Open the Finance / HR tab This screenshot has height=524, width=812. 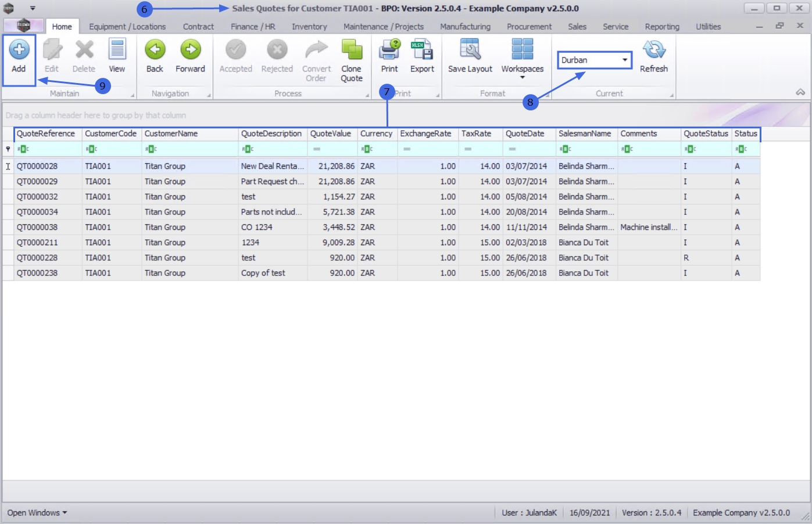tap(253, 27)
